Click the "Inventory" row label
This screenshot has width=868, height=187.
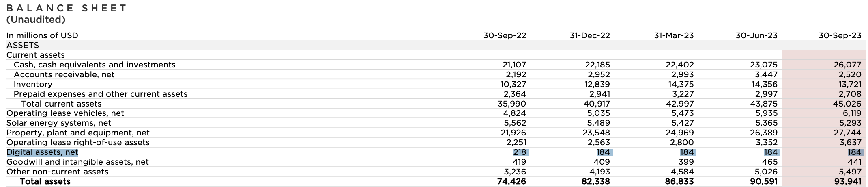point(33,84)
